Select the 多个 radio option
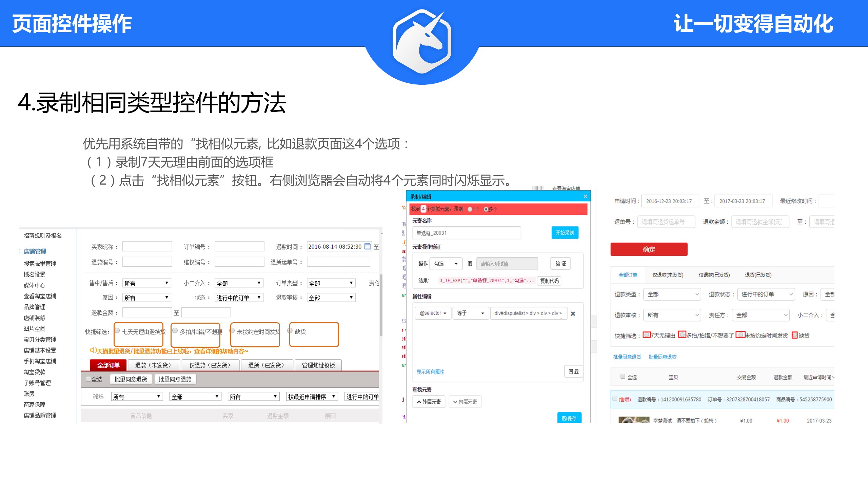The height and width of the screenshot is (488, 868). pos(486,209)
